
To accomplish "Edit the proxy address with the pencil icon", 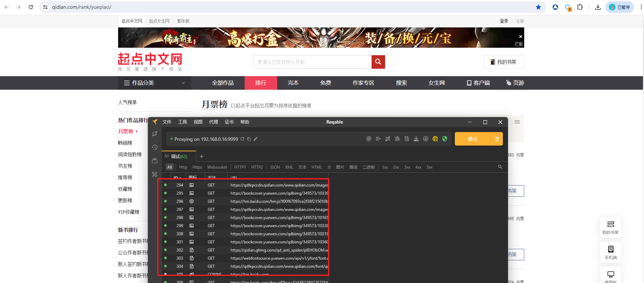I will click(256, 139).
